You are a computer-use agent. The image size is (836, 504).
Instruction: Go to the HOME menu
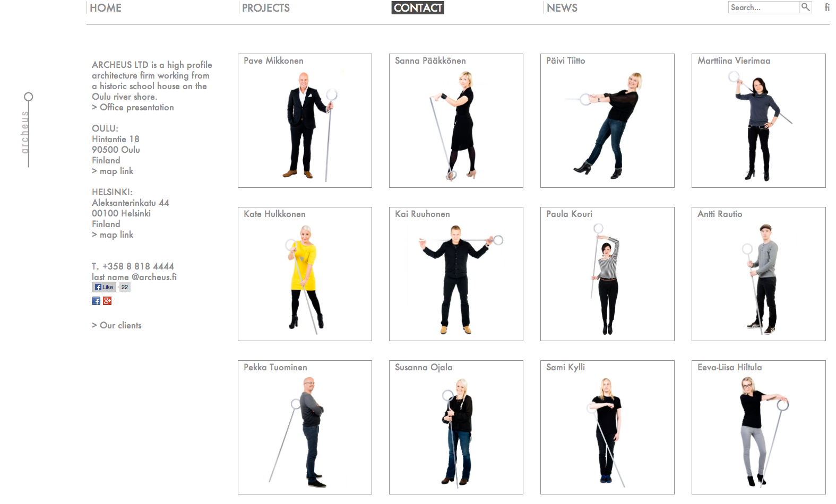pyautogui.click(x=106, y=8)
